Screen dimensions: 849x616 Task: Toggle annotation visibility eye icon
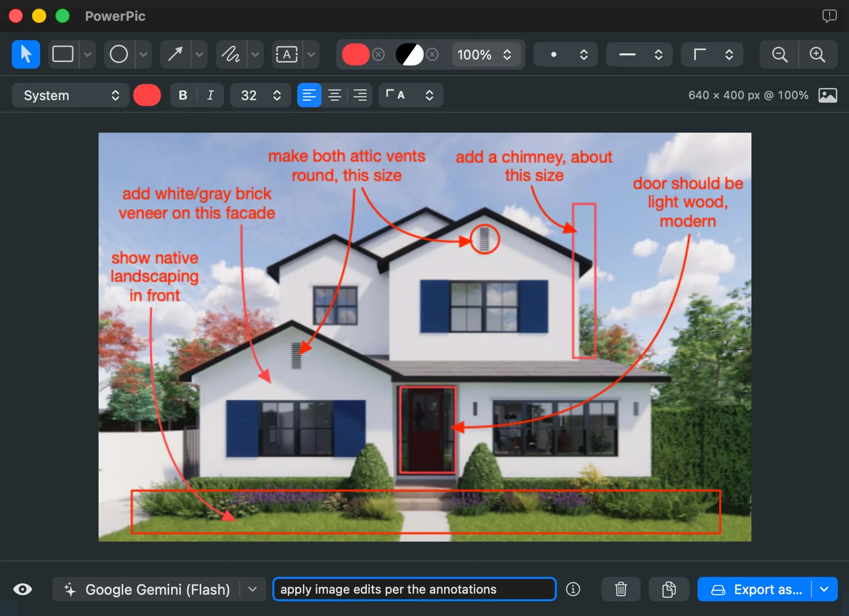click(x=22, y=589)
